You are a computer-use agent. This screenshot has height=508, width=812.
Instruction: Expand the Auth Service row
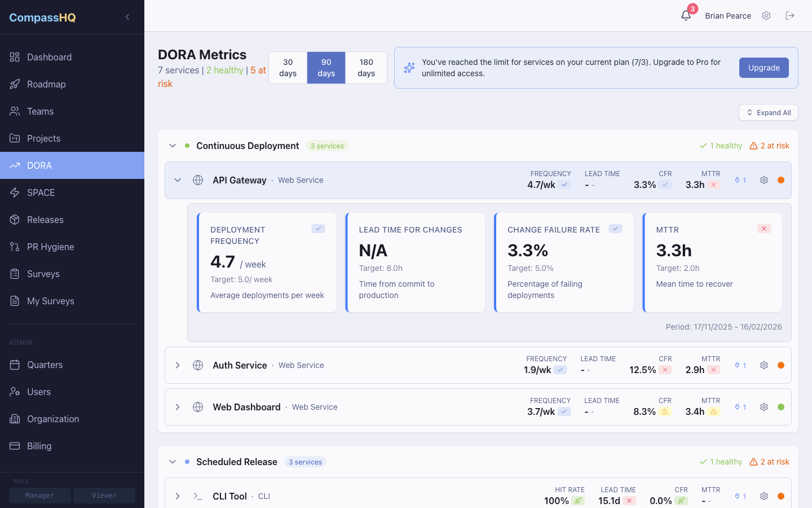click(x=178, y=365)
